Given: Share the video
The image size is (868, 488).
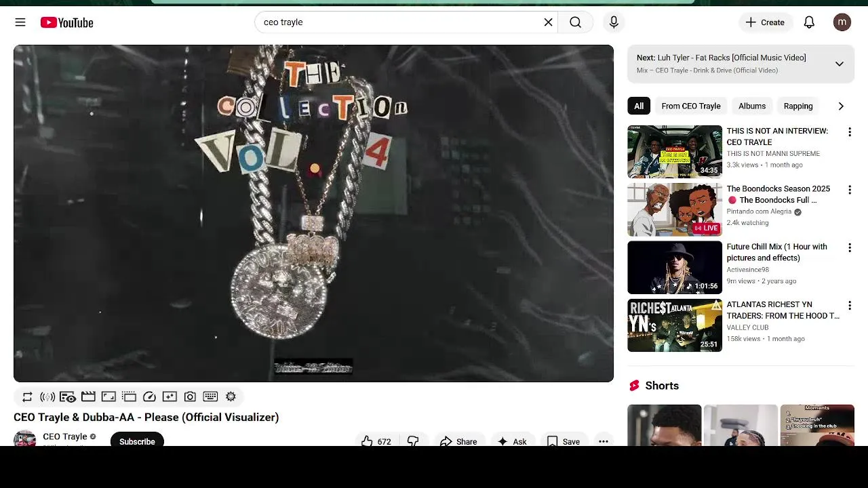Looking at the screenshot, I should point(458,441).
